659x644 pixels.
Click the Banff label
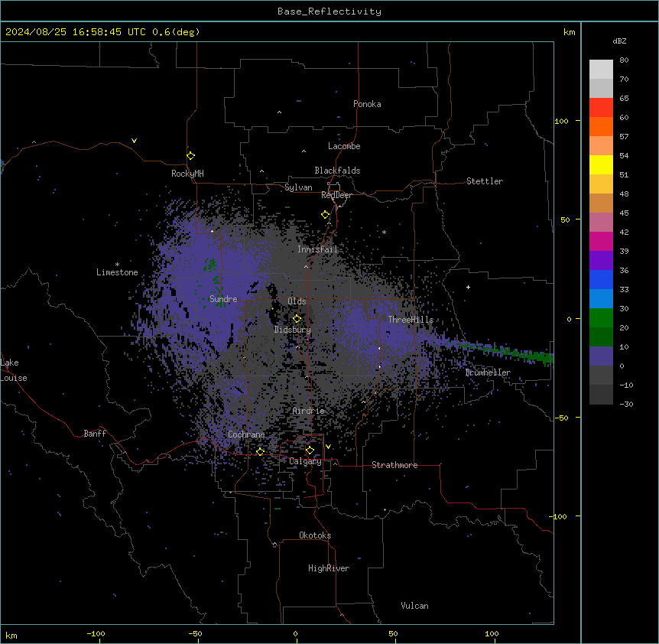coord(95,434)
